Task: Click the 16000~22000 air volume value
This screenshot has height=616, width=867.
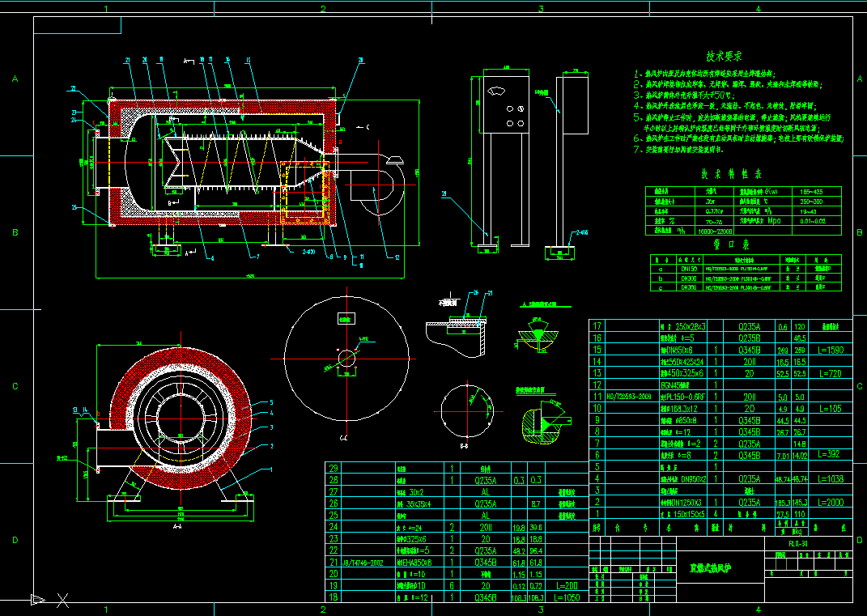Action: [715, 232]
